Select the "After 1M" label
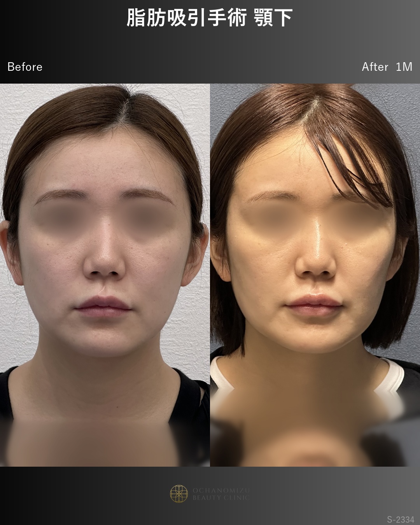This screenshot has width=420, height=525. pyautogui.click(x=387, y=67)
